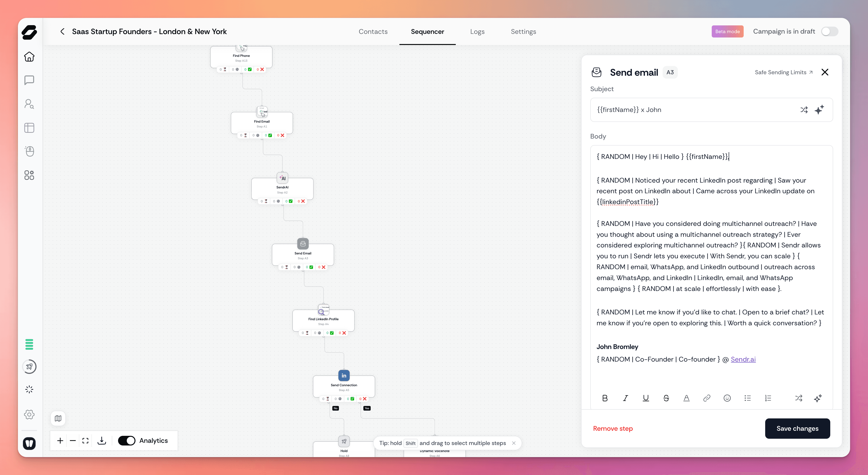Download the sequence with the download icon
This screenshot has width=868, height=475.
(102, 441)
